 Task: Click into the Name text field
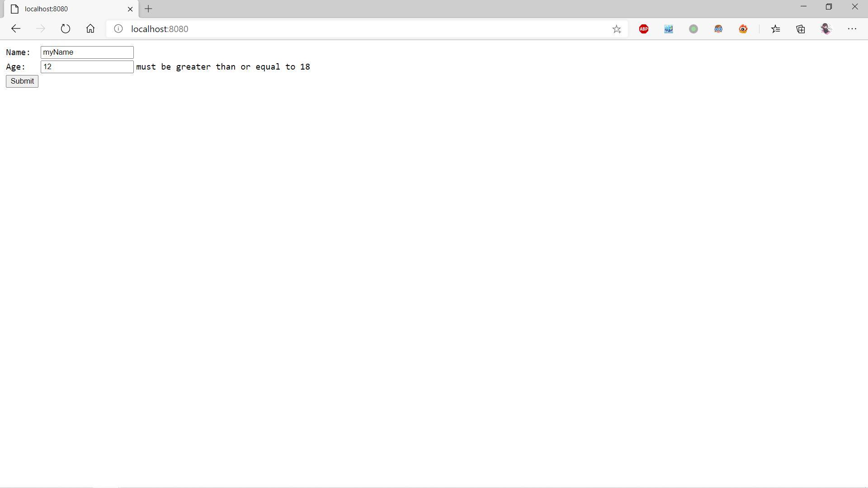87,52
